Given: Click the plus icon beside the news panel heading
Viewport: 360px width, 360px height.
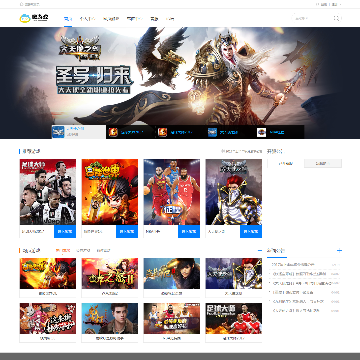Looking at the screenshot, I should click(x=339, y=250).
